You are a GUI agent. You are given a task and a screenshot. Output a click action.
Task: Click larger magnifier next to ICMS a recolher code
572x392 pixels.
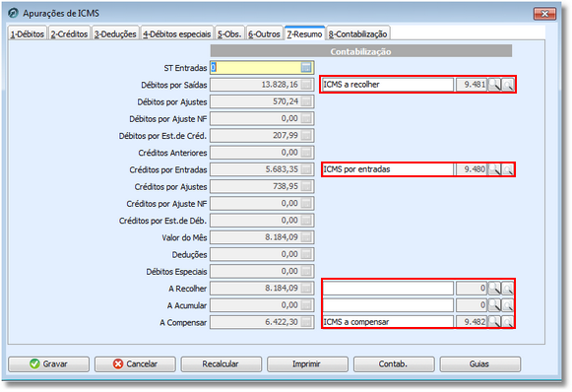click(494, 85)
